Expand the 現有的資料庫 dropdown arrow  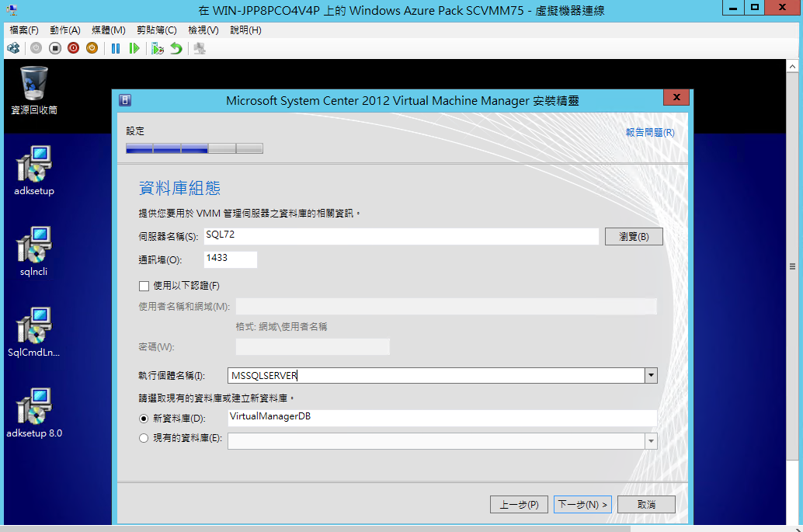651,441
